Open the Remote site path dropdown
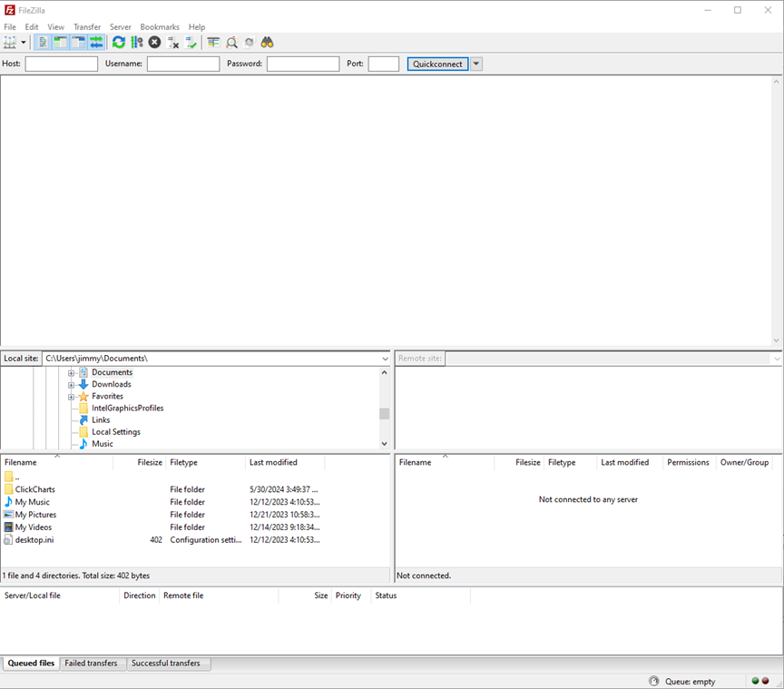The width and height of the screenshot is (784, 689). click(777, 359)
